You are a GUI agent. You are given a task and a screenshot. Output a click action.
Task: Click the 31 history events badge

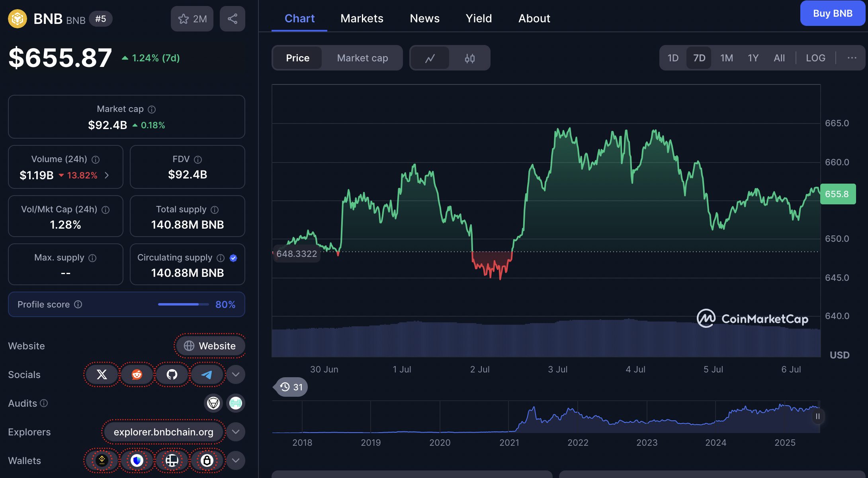pyautogui.click(x=291, y=387)
